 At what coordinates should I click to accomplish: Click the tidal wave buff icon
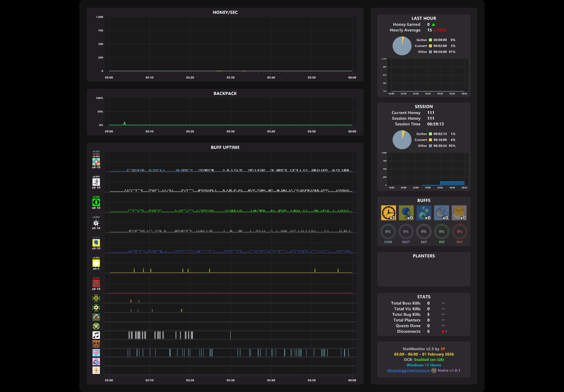pos(441,213)
